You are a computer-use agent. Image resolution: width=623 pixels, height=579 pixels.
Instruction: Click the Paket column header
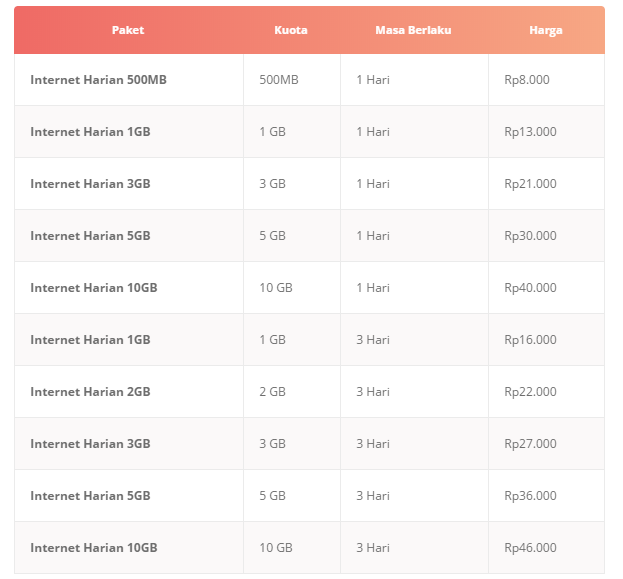pos(128,30)
